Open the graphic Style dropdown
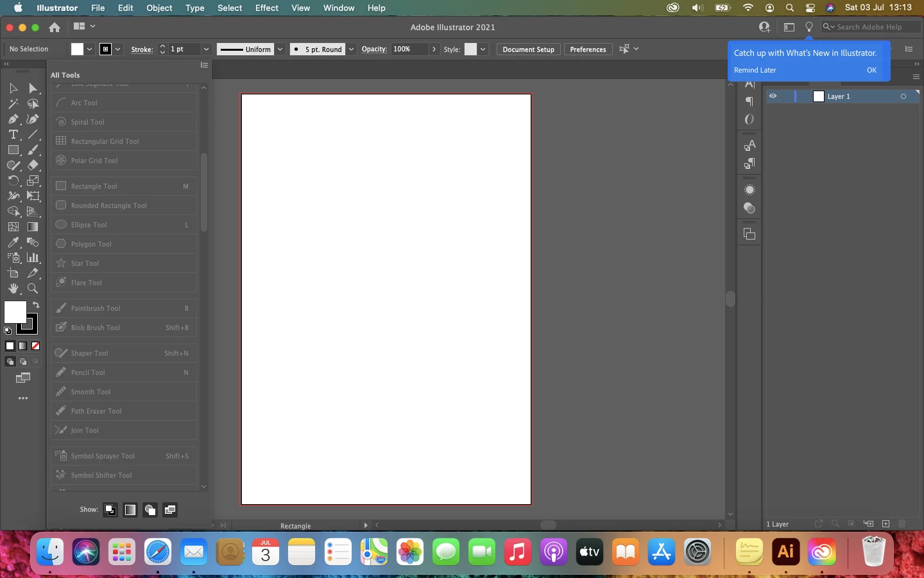 pyautogui.click(x=483, y=49)
